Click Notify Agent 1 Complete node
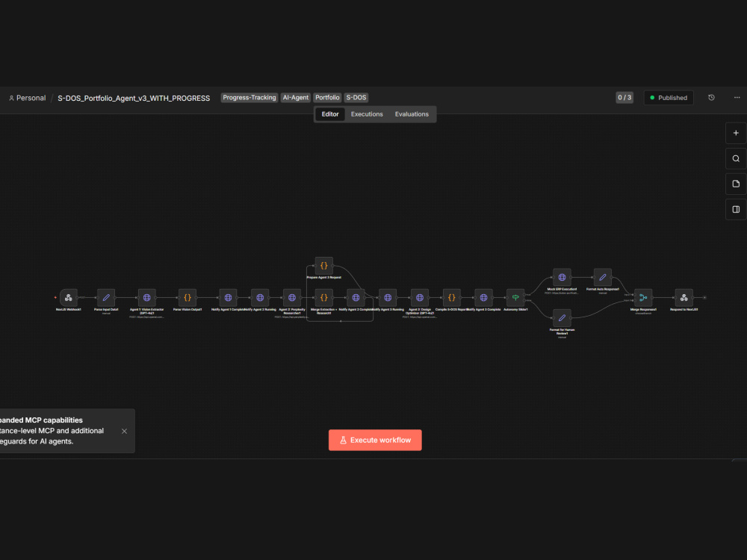 tap(228, 298)
